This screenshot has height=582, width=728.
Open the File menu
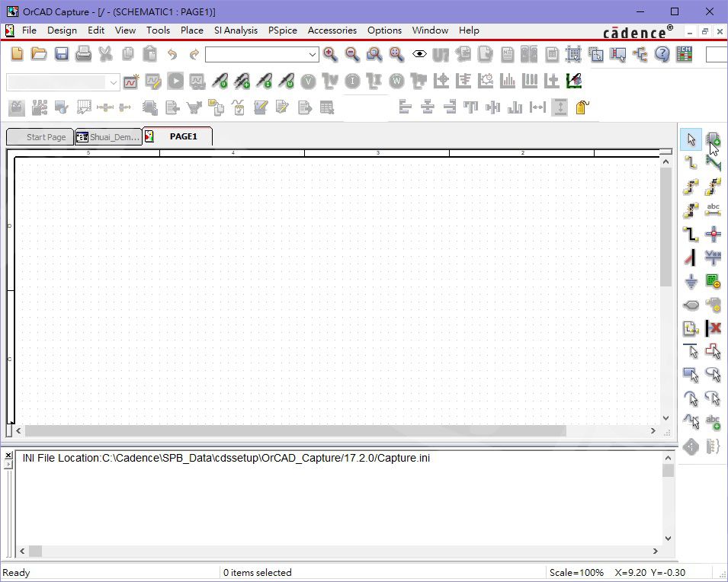(x=29, y=30)
